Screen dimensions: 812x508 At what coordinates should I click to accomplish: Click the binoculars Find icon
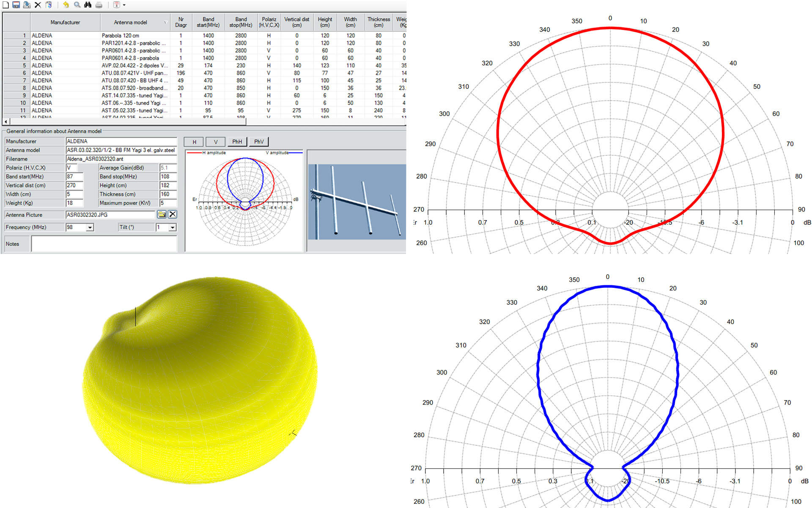coord(88,5)
